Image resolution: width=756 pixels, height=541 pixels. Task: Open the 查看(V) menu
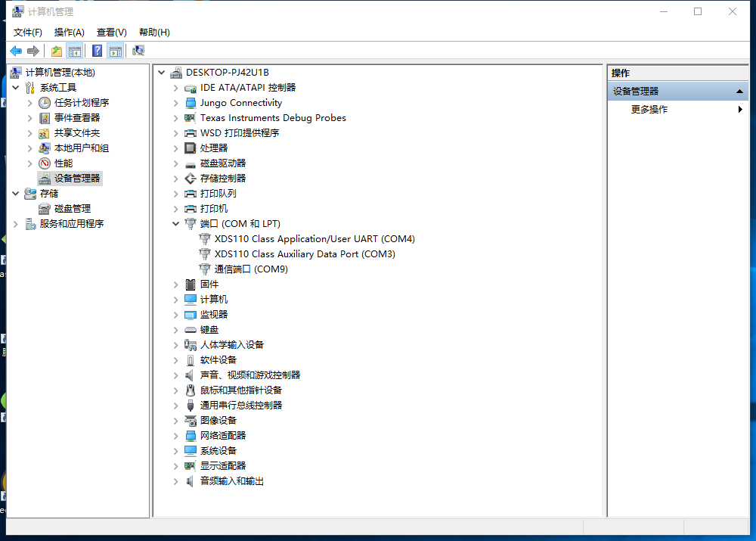[x=111, y=33]
